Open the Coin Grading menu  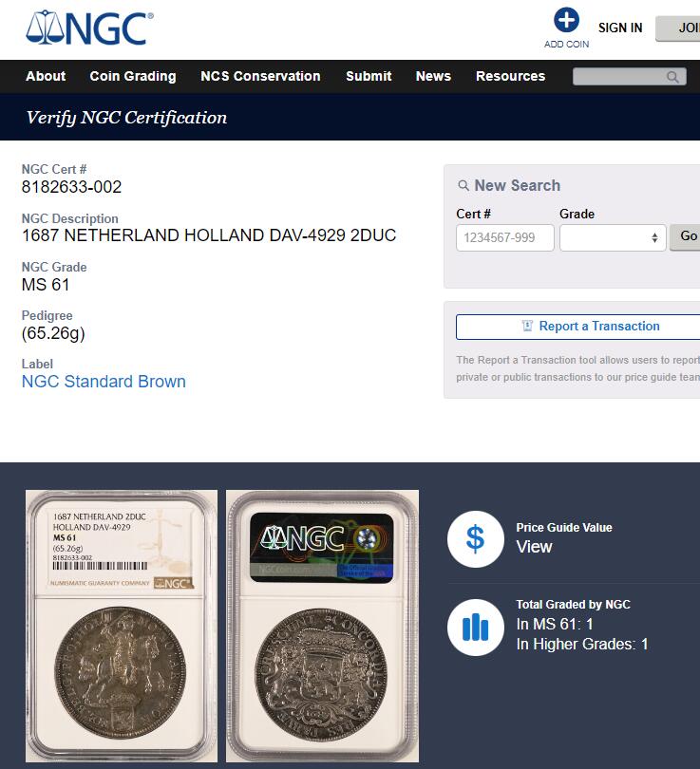tap(133, 76)
